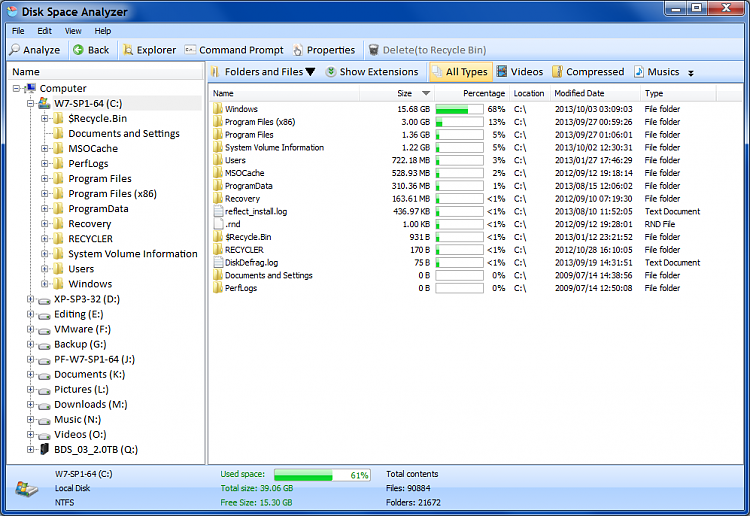Click the reflect_install.log file icon
The height and width of the screenshot is (516, 750).
pyautogui.click(x=218, y=211)
